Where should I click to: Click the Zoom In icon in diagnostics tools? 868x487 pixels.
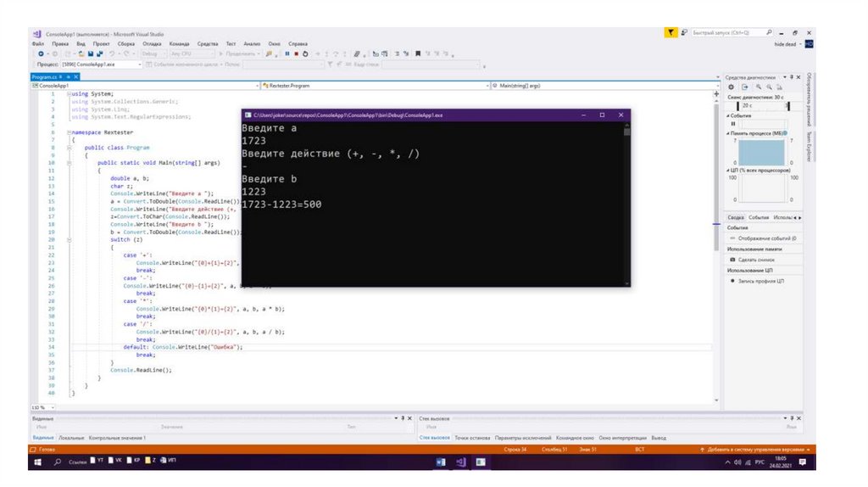point(759,87)
